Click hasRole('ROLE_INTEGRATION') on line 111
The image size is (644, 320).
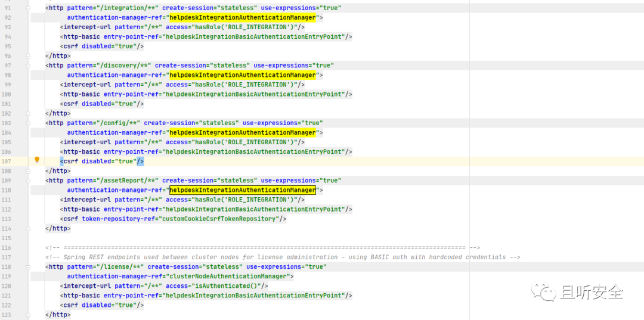click(244, 200)
